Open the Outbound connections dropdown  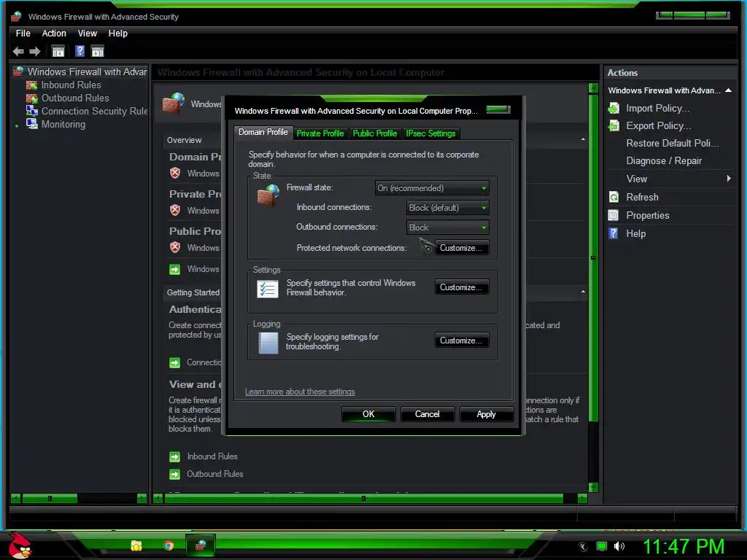[x=447, y=227]
